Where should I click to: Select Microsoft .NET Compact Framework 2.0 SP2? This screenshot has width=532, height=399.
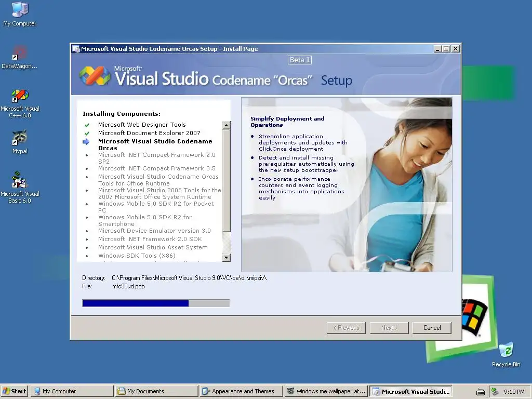click(x=157, y=158)
